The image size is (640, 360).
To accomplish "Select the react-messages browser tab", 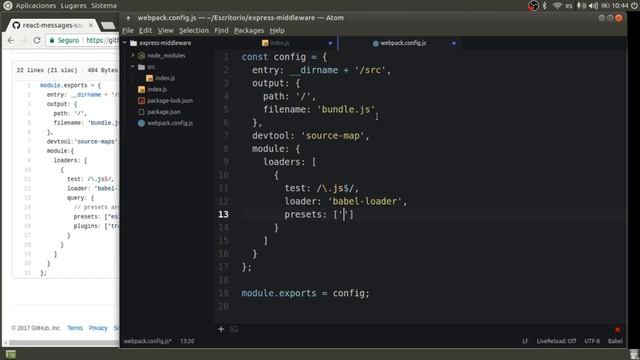I will coord(52,25).
